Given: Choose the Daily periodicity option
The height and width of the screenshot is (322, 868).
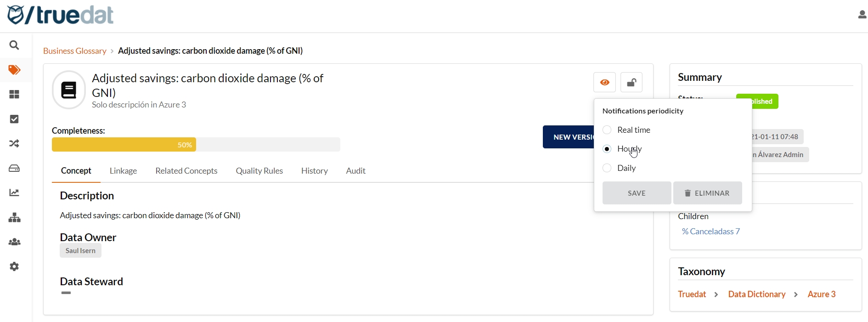Looking at the screenshot, I should tap(607, 168).
